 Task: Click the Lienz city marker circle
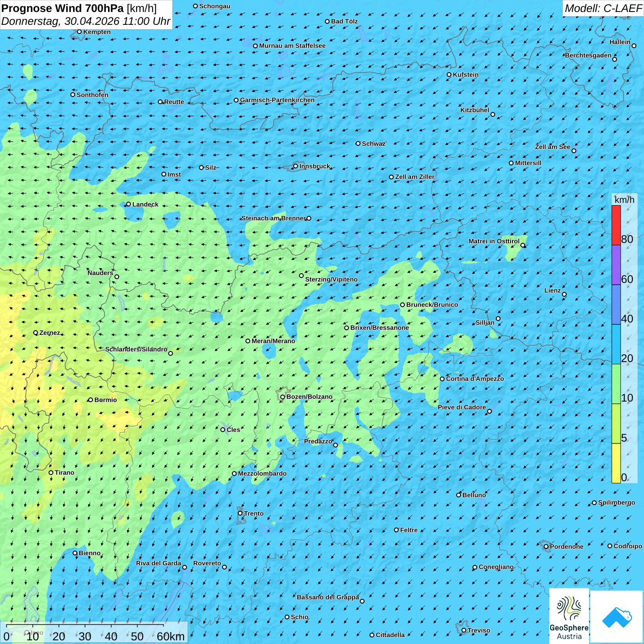coord(564,294)
